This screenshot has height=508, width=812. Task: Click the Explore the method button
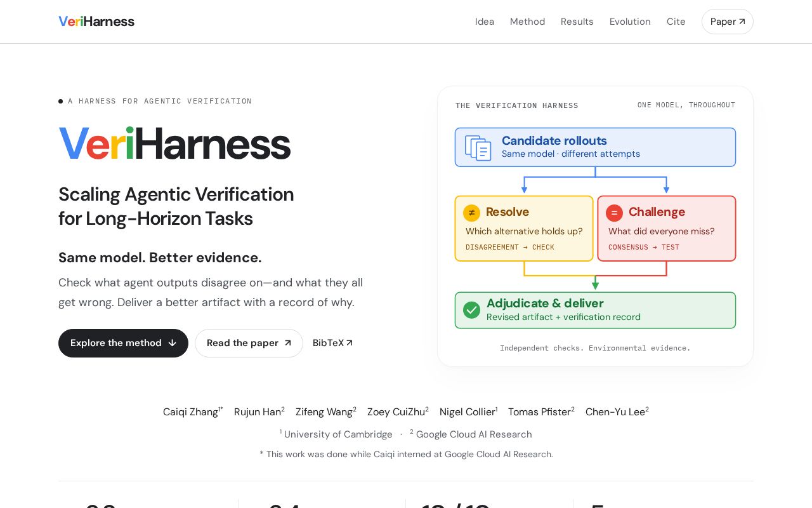(x=123, y=343)
